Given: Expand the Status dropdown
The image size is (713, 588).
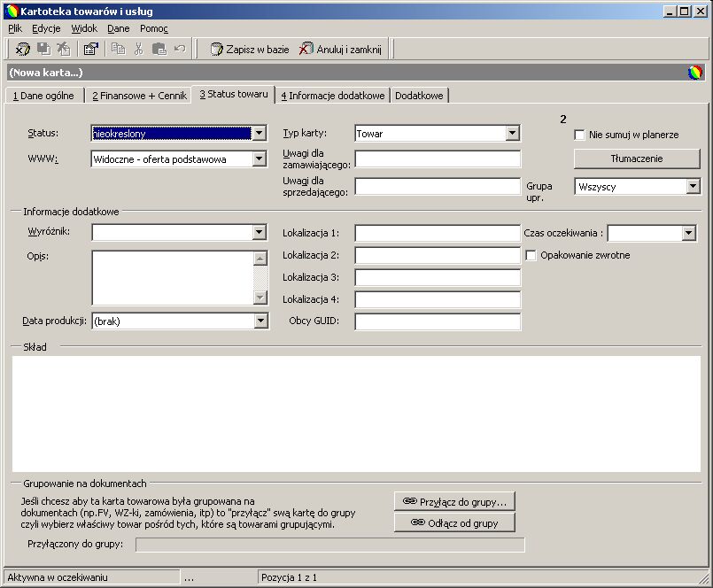Looking at the screenshot, I should 260,133.
